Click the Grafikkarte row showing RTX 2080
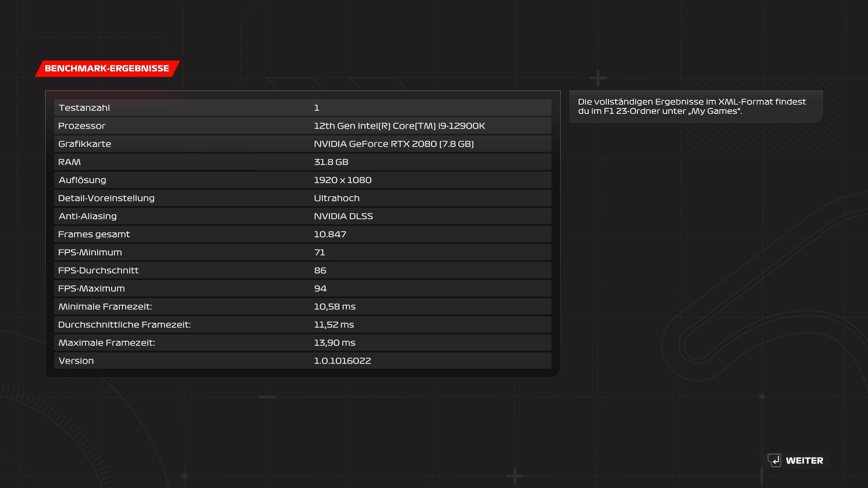Screen dimensions: 868x488 pyautogui.click(x=302, y=144)
